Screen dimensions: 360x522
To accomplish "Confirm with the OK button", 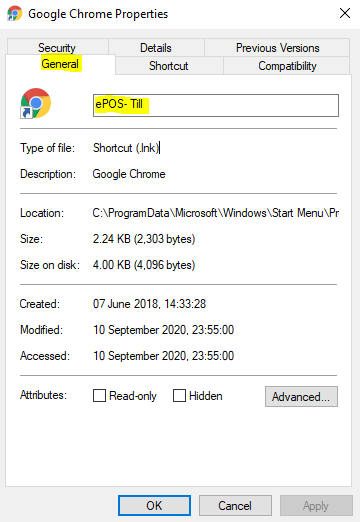I will coord(154,505).
